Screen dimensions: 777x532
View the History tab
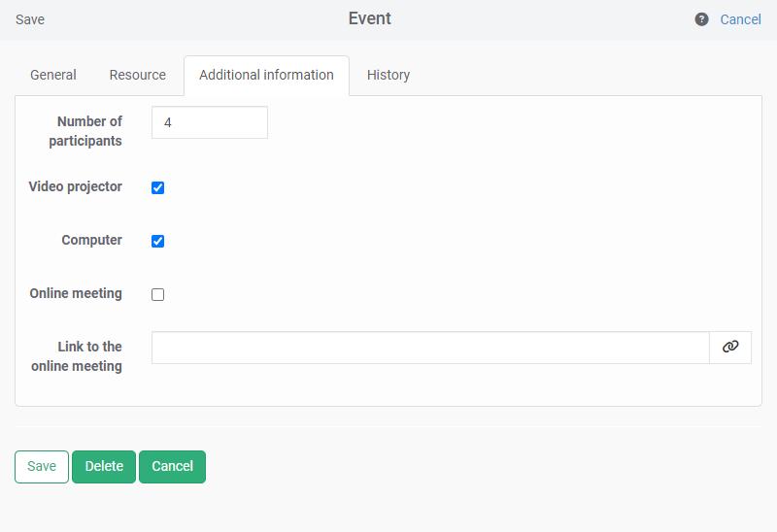click(388, 76)
